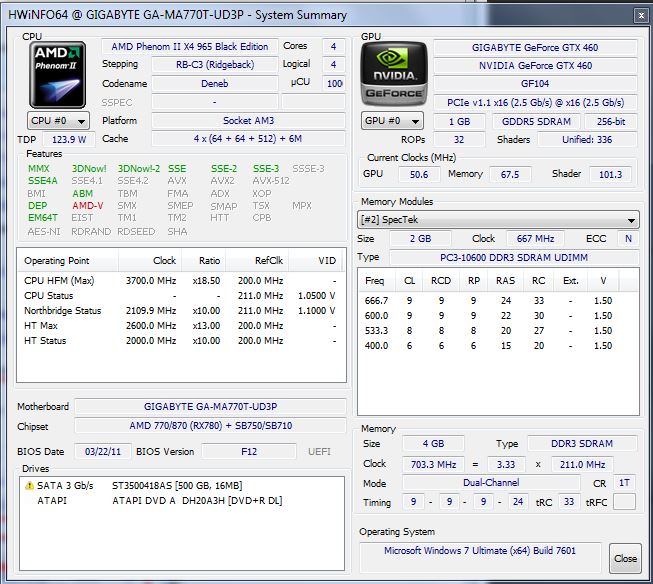Select the 533.3 frequency timing row

coord(498,331)
